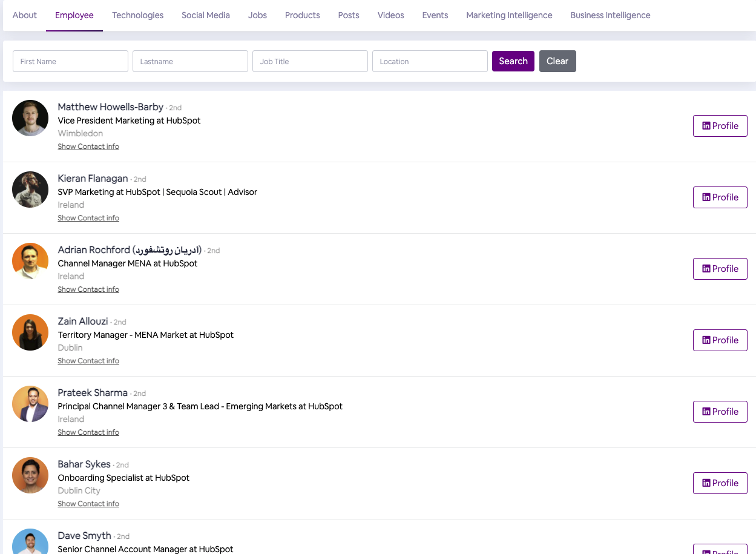
Task: Click the name Dave Smyth
Action: (x=85, y=536)
